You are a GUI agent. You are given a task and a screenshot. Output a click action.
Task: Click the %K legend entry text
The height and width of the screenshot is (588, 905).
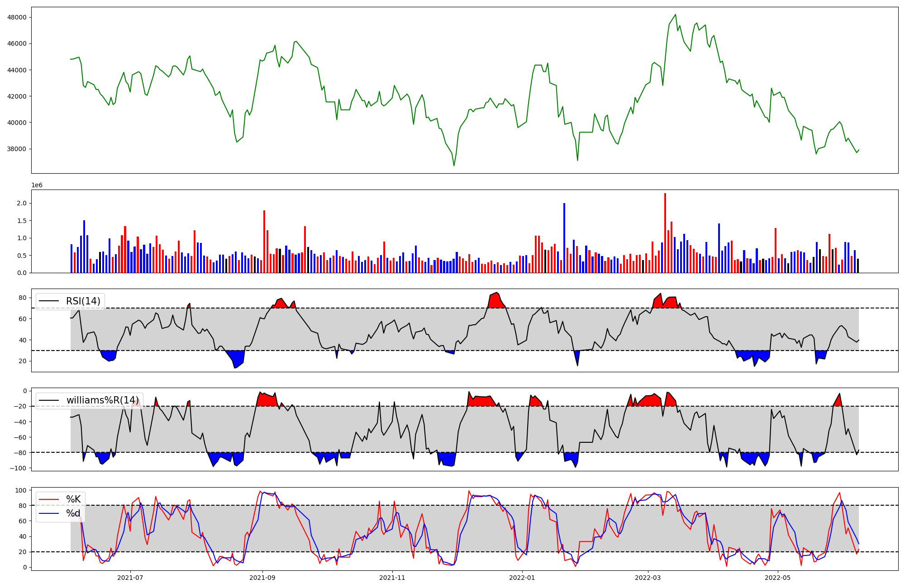click(x=73, y=499)
